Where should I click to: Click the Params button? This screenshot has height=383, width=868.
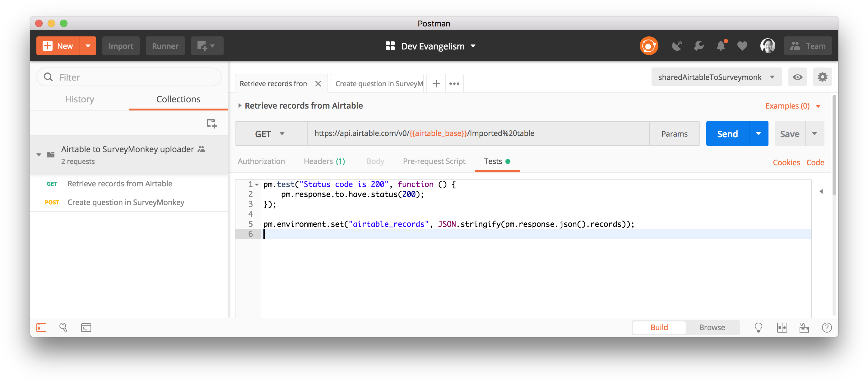(674, 133)
